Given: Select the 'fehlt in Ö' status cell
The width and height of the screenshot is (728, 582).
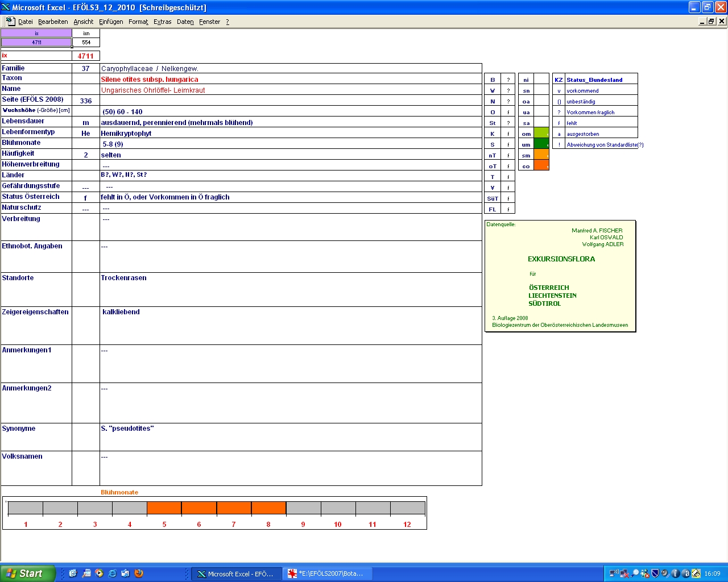Looking at the screenshot, I should coord(291,197).
